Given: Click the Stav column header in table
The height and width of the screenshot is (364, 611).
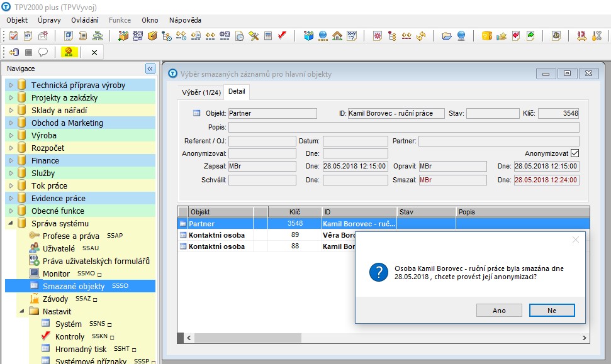Looking at the screenshot, I should [427, 212].
